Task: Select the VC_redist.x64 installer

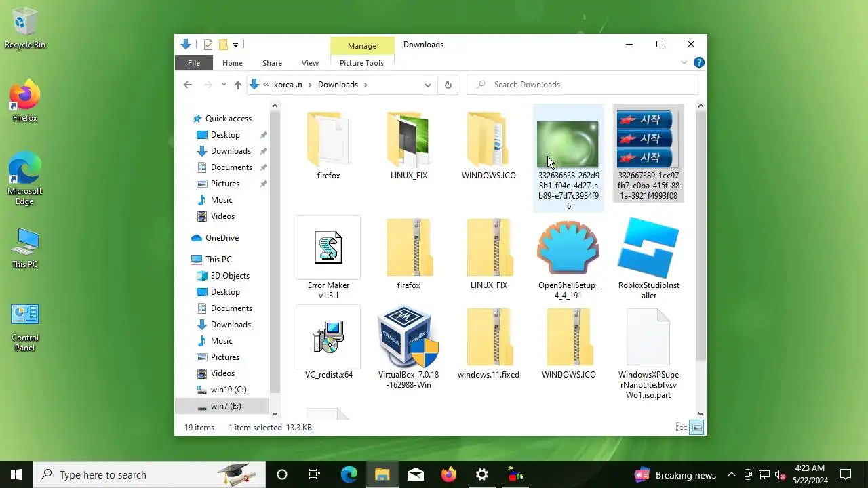Action: 329,343
